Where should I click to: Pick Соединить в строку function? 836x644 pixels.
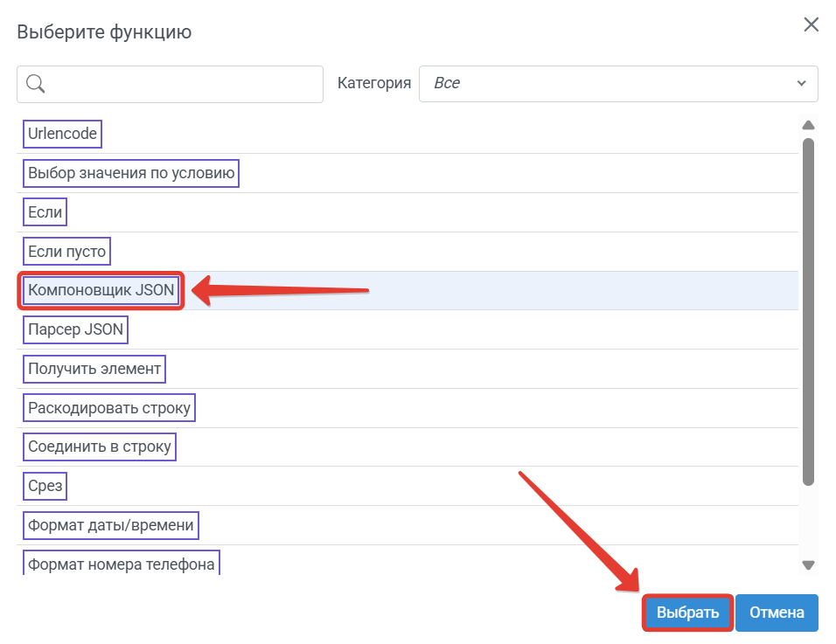pos(99,447)
